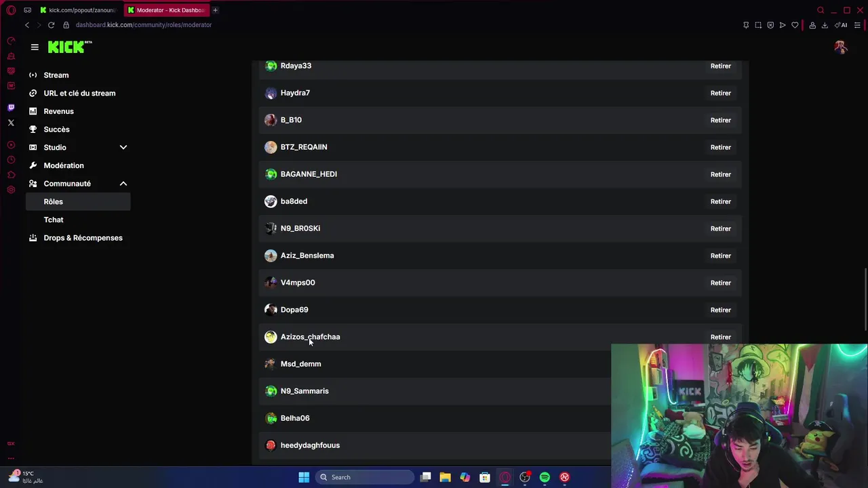
Task: Open the browser profile account icon
Action: 812,25
